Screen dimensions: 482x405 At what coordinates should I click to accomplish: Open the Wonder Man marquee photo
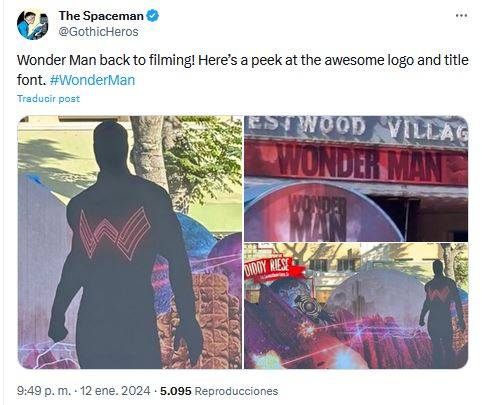click(x=356, y=178)
